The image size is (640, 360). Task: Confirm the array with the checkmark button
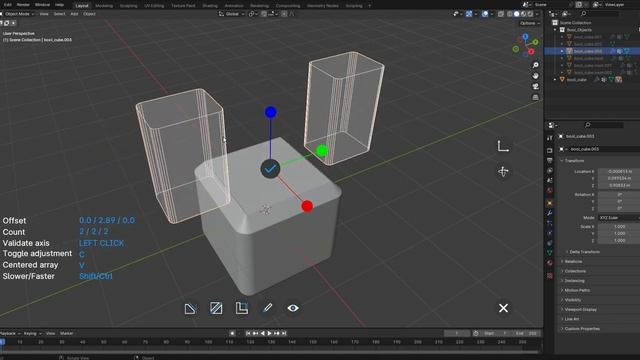[270, 169]
